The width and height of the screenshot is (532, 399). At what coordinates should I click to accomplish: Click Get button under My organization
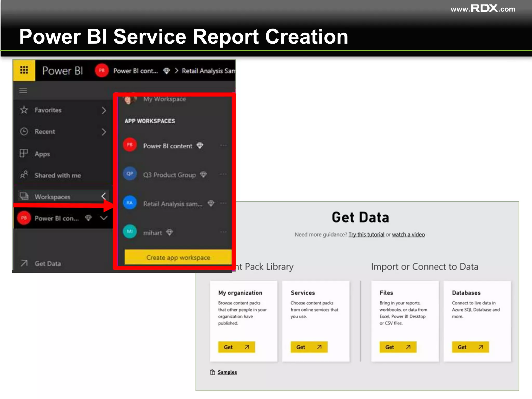237,347
